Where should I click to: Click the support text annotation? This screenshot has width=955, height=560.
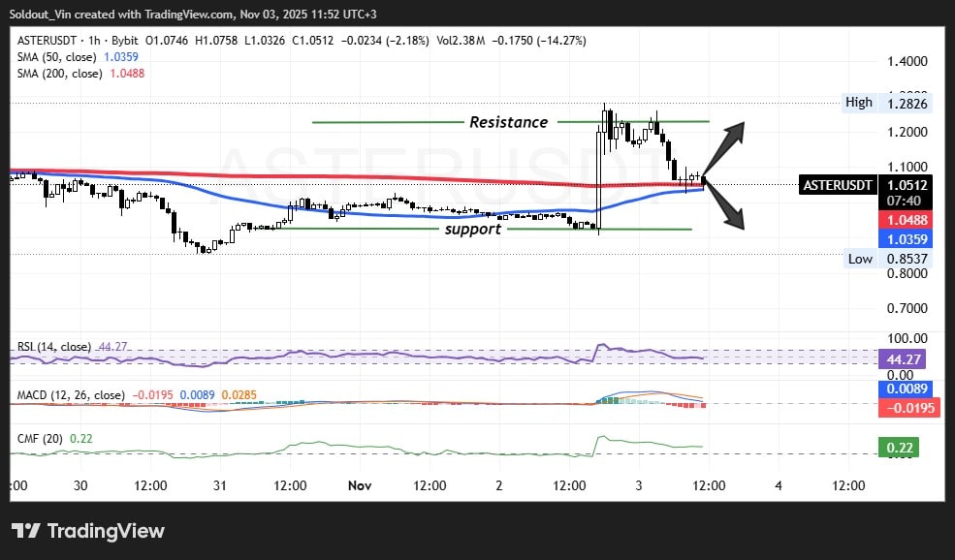click(x=472, y=230)
